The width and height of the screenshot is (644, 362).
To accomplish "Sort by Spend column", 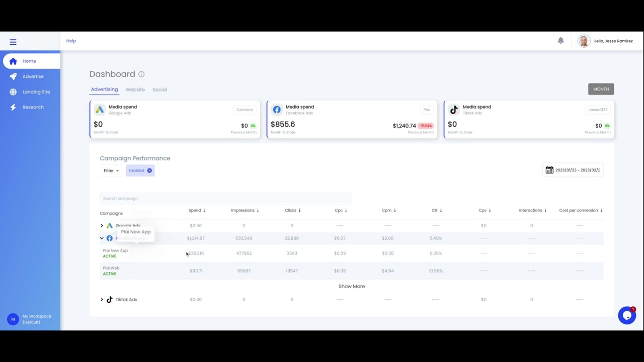I will coord(197,210).
